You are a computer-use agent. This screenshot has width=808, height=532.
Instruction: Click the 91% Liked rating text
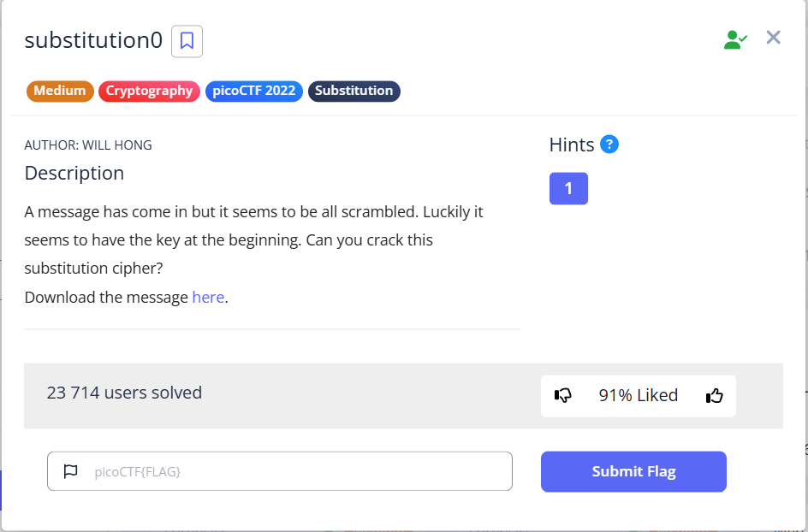(x=639, y=395)
